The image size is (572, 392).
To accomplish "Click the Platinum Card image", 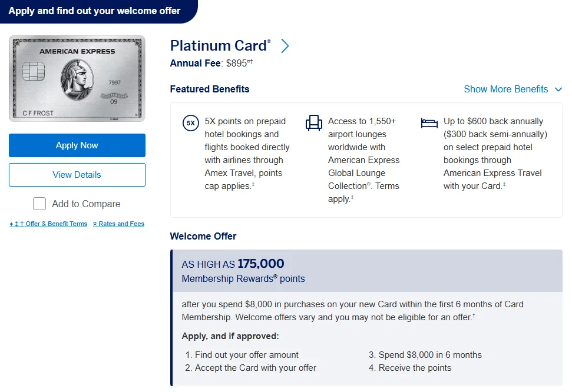I will [77, 78].
